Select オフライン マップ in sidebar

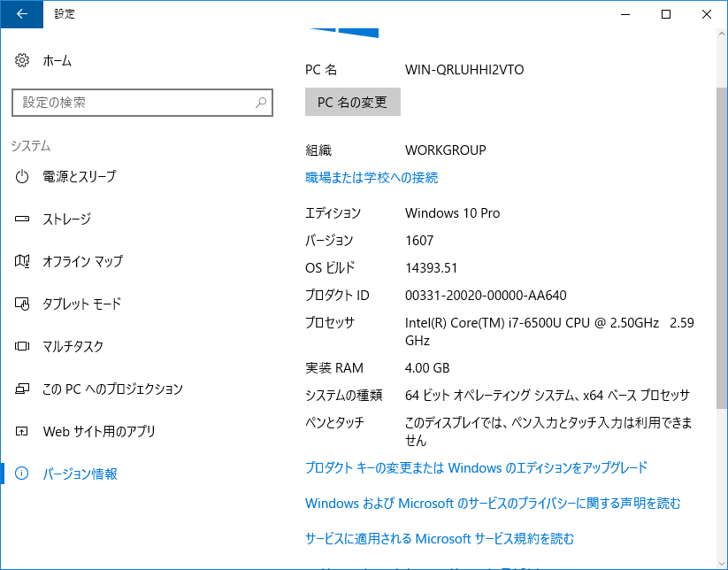click(82, 261)
